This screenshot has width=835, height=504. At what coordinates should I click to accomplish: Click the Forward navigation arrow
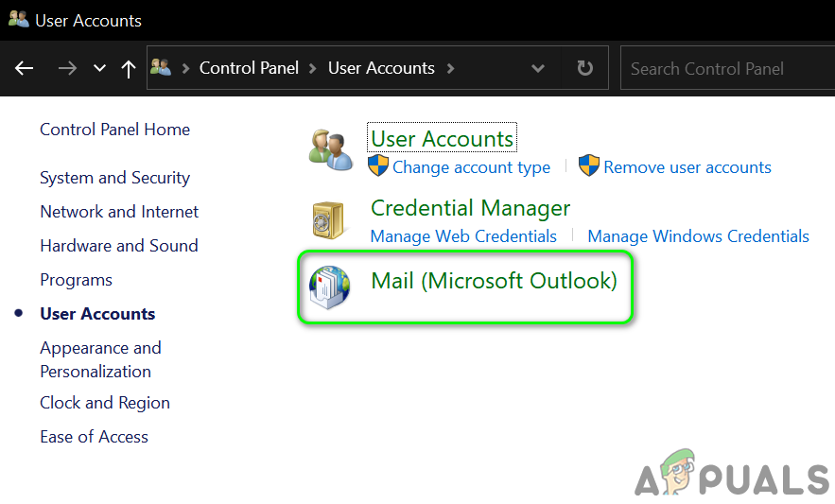(67, 68)
